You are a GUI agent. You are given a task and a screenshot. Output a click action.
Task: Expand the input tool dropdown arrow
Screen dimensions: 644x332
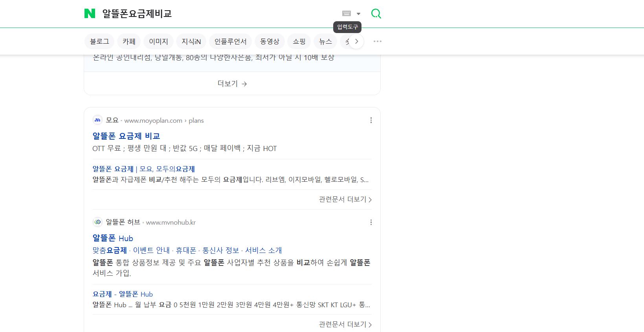[x=358, y=14]
